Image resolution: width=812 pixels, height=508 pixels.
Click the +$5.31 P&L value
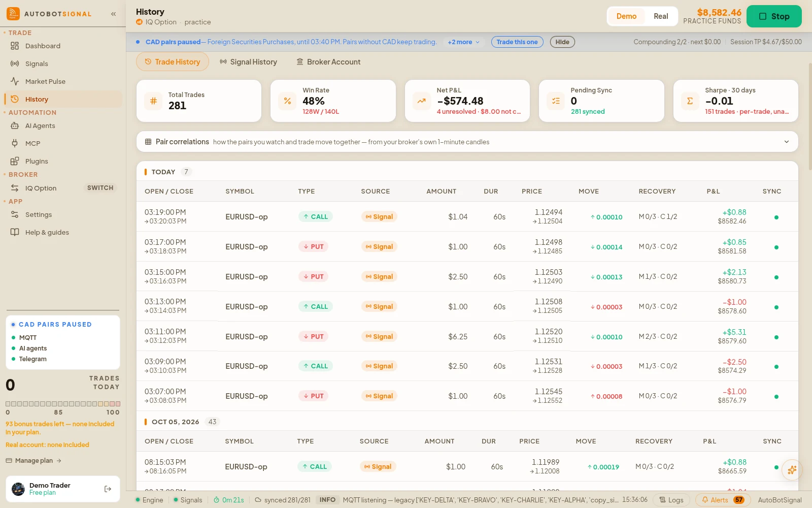pos(734,332)
